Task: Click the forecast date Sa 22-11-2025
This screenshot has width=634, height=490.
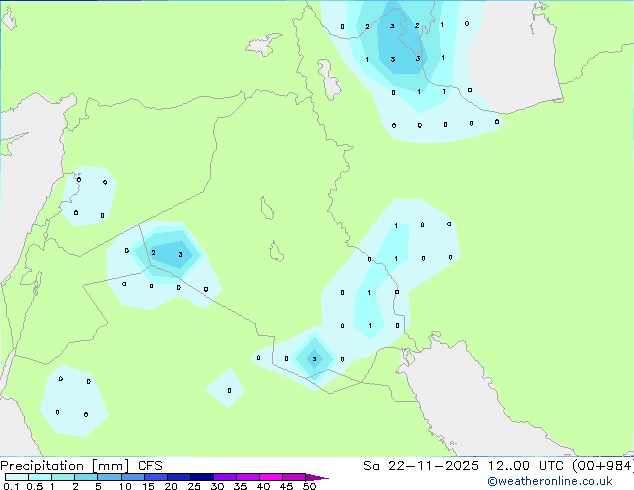Action: pyautogui.click(x=421, y=466)
